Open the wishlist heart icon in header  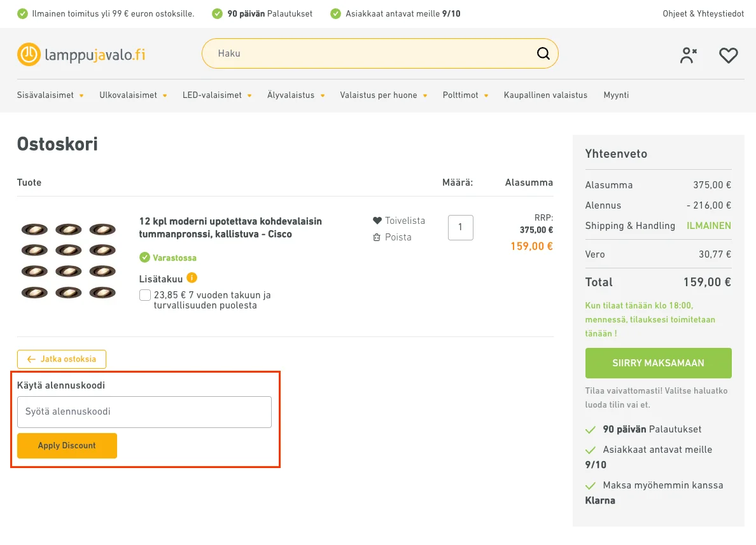(x=728, y=55)
